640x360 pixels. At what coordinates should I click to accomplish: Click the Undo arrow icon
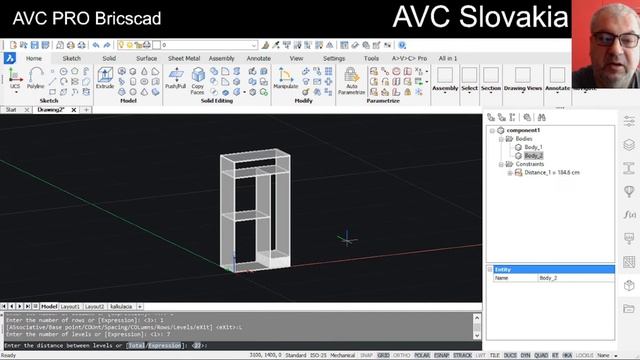(x=96, y=45)
